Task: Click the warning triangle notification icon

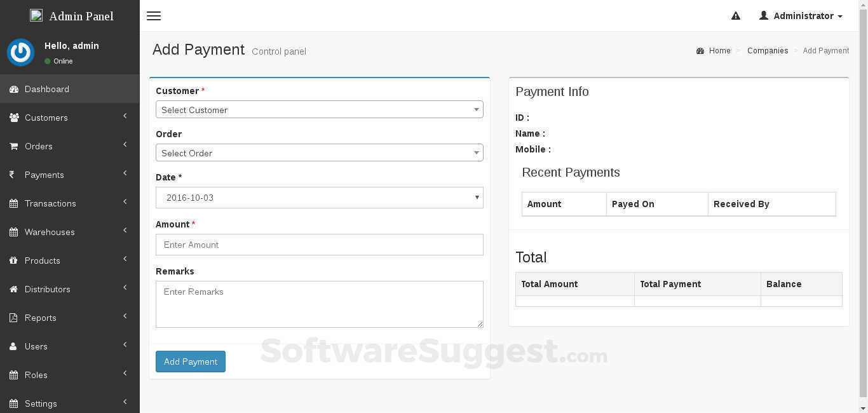Action: [736, 16]
